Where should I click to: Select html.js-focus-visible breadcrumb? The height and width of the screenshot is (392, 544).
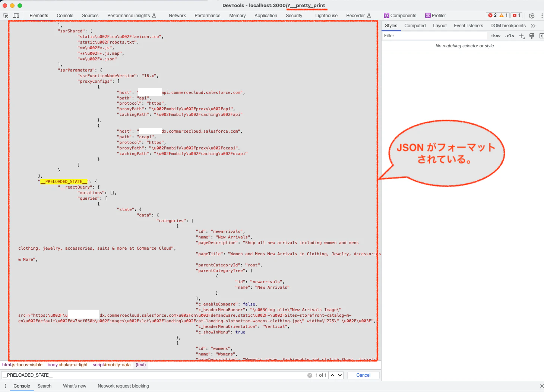(x=22, y=365)
